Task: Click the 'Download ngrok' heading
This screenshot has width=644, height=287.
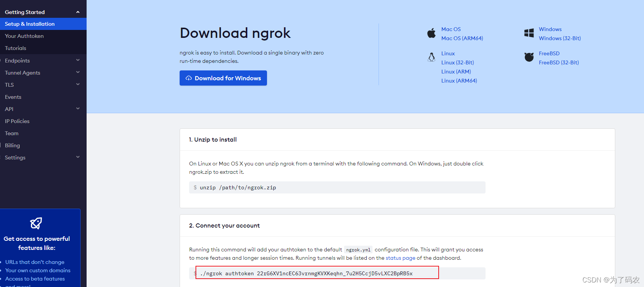Action: pos(235,33)
